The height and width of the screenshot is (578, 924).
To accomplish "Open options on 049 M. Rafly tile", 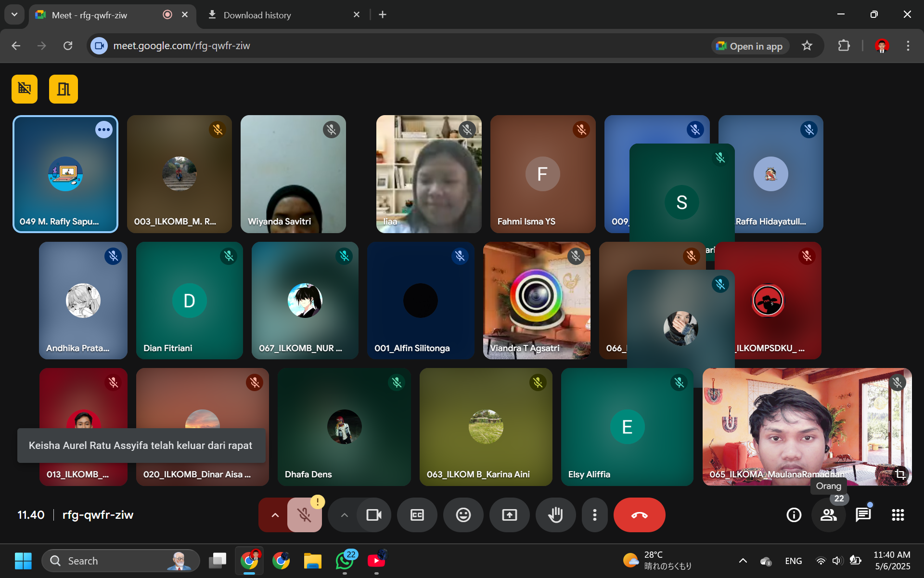I will click(x=103, y=130).
